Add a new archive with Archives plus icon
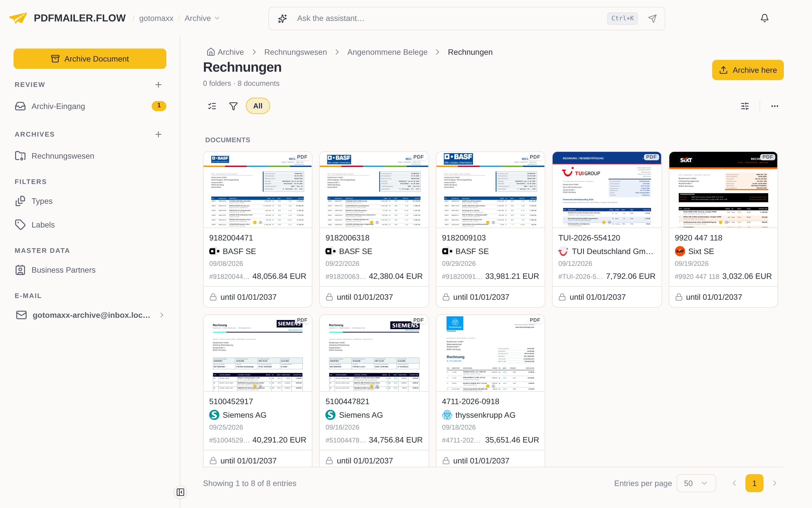 pyautogui.click(x=158, y=134)
